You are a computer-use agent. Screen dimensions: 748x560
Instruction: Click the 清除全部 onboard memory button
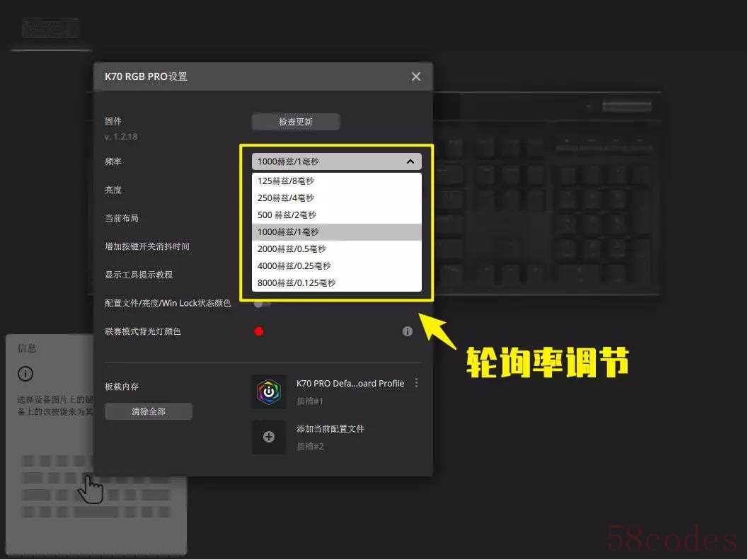pos(149,411)
